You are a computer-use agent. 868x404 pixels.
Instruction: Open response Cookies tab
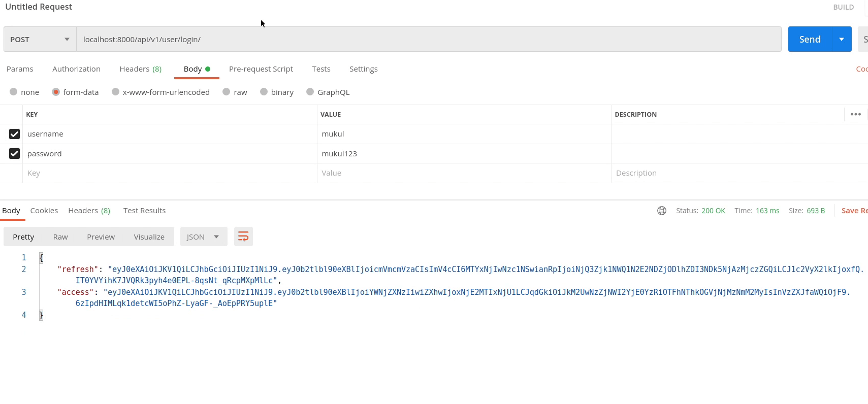[x=44, y=211]
